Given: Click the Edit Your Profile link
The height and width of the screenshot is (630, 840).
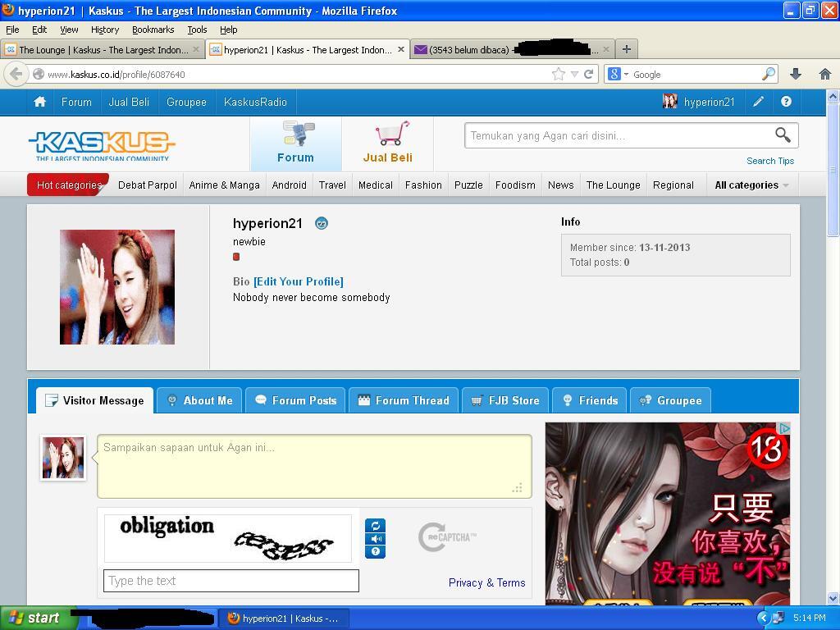Looking at the screenshot, I should click(299, 281).
